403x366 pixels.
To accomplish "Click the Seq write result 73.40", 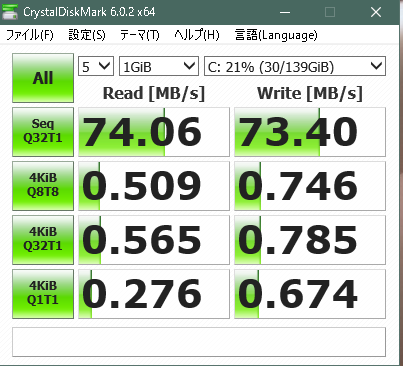I will click(x=310, y=132).
